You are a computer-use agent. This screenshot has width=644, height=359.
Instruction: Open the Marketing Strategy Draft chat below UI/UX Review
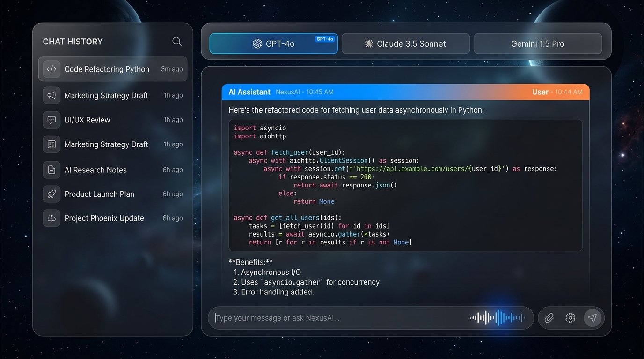click(x=113, y=144)
